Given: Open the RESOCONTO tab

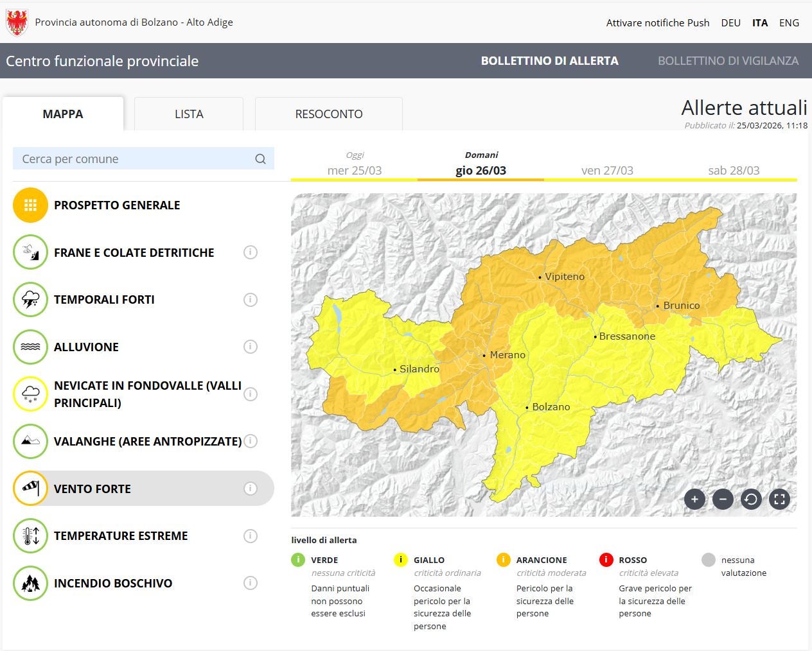Looking at the screenshot, I should (x=329, y=114).
